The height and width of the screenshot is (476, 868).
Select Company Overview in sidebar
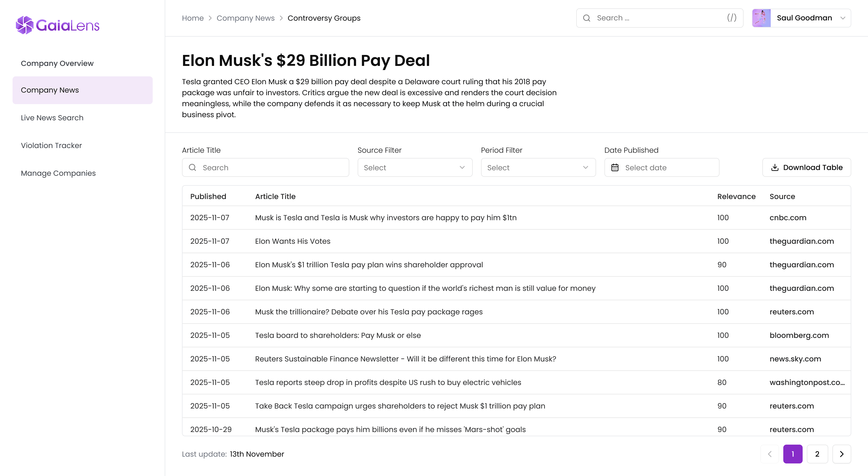coord(57,63)
